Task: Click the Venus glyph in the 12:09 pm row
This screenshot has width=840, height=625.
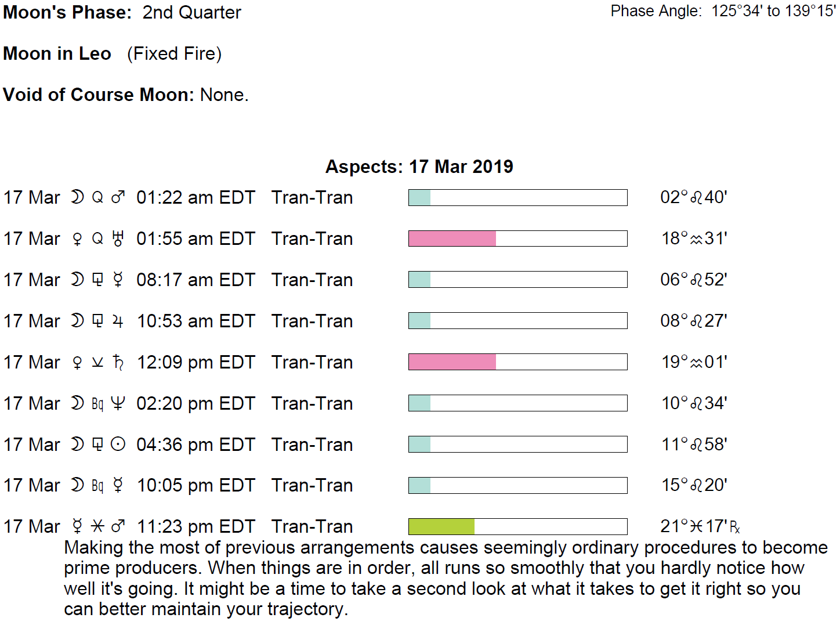Action: 77,363
